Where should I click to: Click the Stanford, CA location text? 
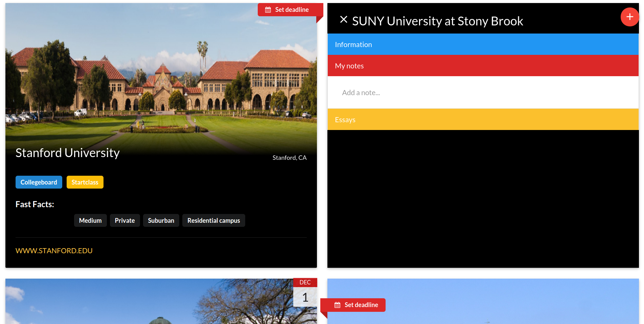tap(290, 158)
